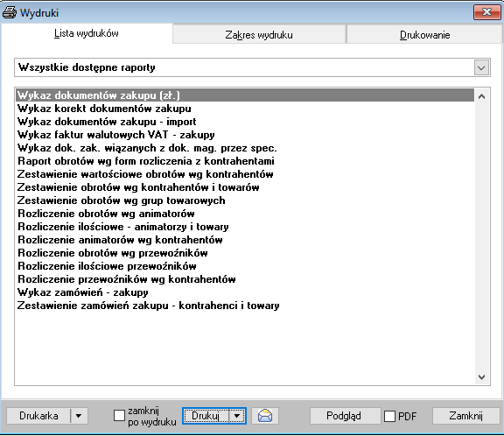Select Zestawienie obrotów wg grup towarowych
The height and width of the screenshot is (436, 504).
[121, 200]
